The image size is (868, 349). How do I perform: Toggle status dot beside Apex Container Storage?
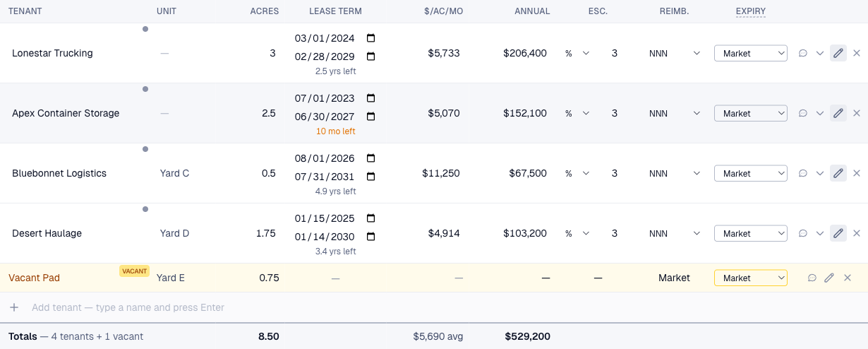(x=145, y=89)
